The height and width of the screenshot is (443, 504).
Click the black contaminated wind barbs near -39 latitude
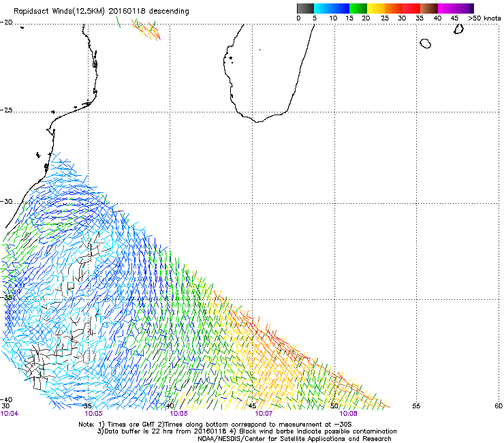click(x=38, y=367)
